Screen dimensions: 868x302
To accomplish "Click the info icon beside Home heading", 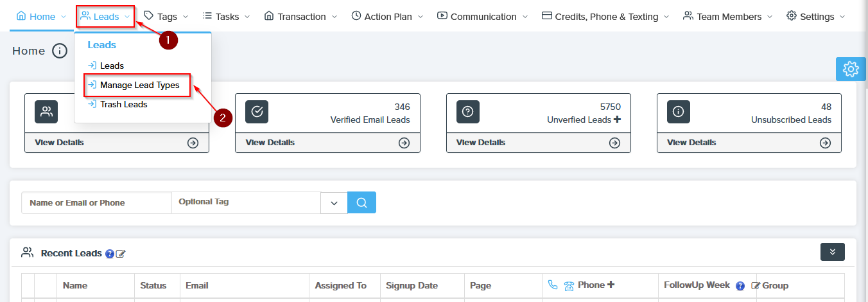I will point(60,51).
